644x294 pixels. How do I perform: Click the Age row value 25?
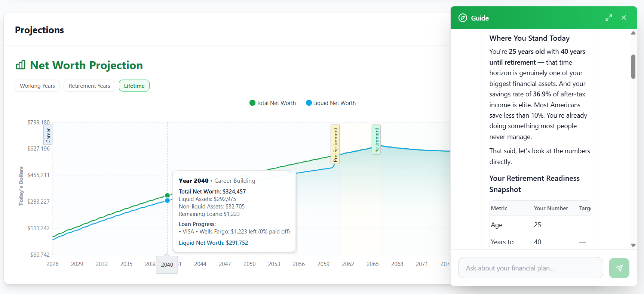tap(537, 225)
